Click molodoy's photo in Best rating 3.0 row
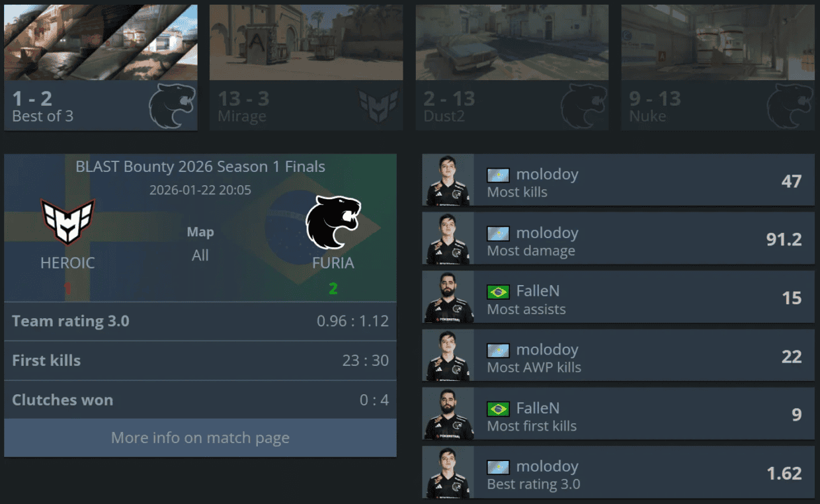Image resolution: width=820 pixels, height=504 pixels. pyautogui.click(x=448, y=472)
